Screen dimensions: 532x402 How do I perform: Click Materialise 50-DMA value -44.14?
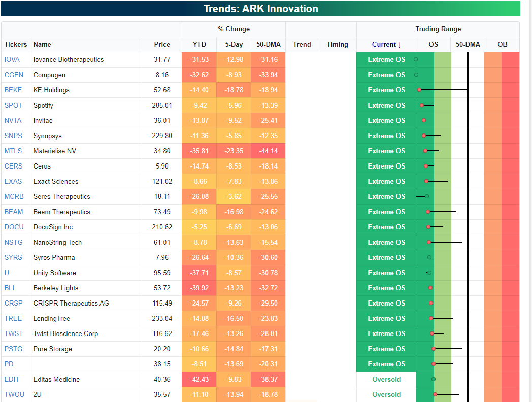click(269, 151)
